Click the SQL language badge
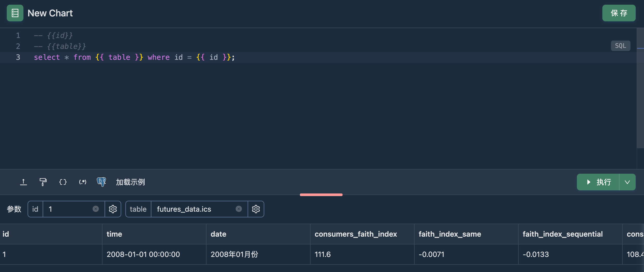This screenshot has width=644, height=272. pyautogui.click(x=620, y=46)
